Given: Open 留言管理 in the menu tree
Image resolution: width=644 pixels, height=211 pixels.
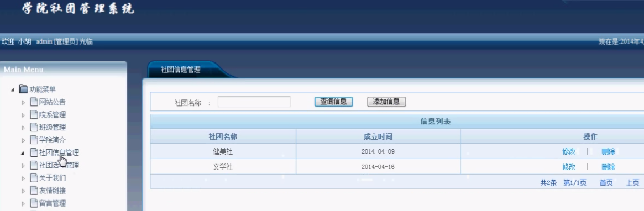Looking at the screenshot, I should click(x=52, y=204).
